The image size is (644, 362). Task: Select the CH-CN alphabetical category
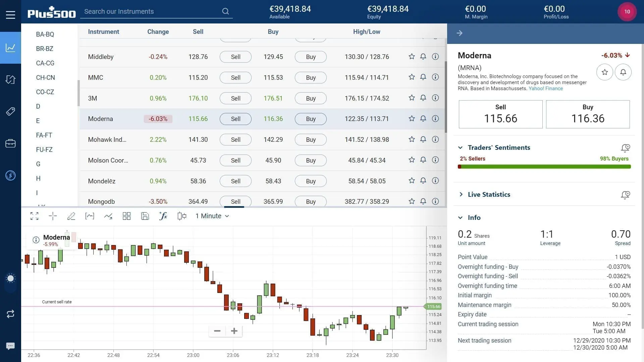(x=45, y=77)
